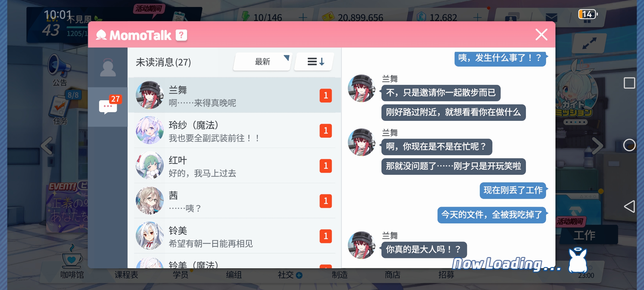Click 茜's avatar thumbnail in list

(x=150, y=201)
